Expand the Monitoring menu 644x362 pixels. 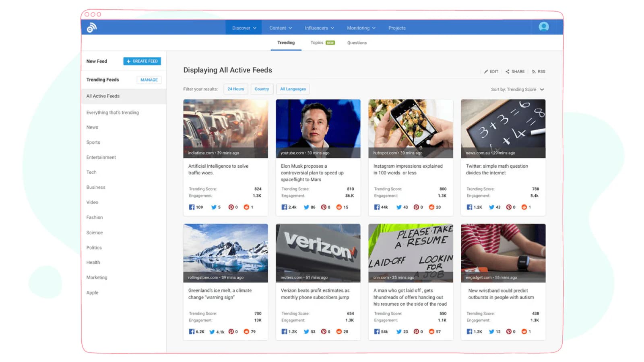(x=361, y=28)
